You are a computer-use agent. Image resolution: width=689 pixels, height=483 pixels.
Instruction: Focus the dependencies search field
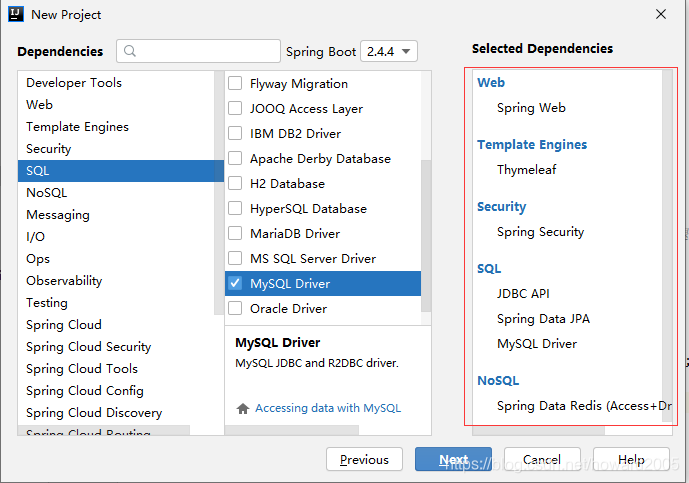pos(198,51)
